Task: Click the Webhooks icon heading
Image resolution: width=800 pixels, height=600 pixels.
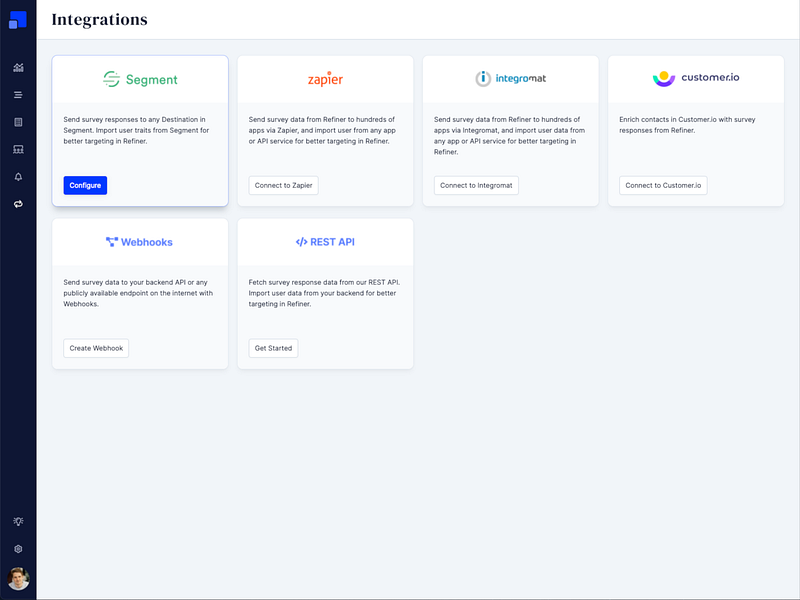Action: point(139,242)
